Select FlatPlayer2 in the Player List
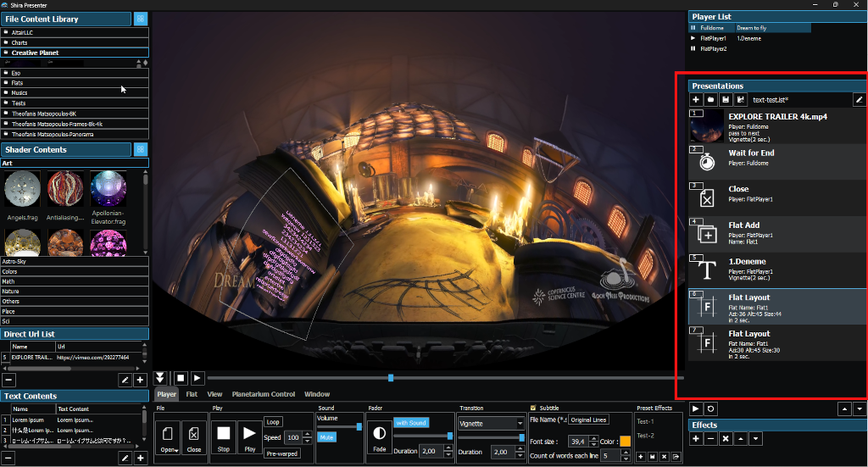This screenshot has height=467, width=868. tap(713, 48)
